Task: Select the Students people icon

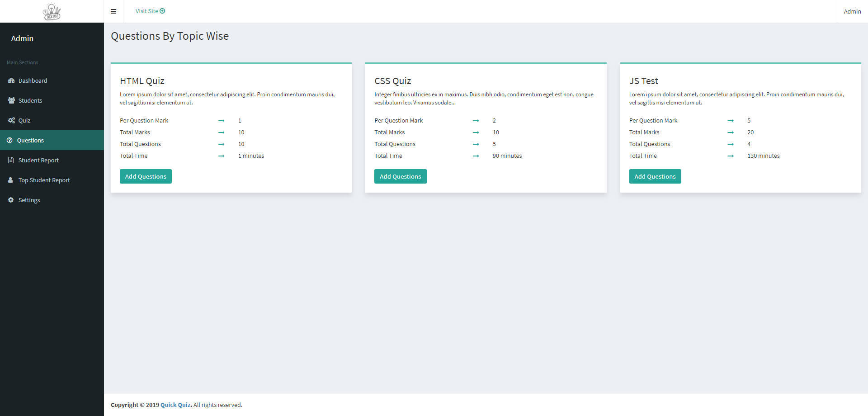Action: (x=10, y=100)
